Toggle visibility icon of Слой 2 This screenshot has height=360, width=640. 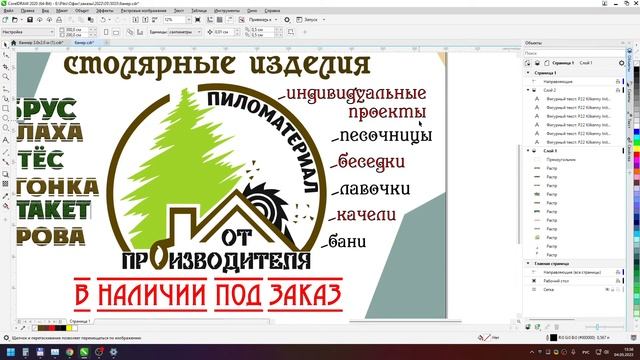tap(534, 90)
